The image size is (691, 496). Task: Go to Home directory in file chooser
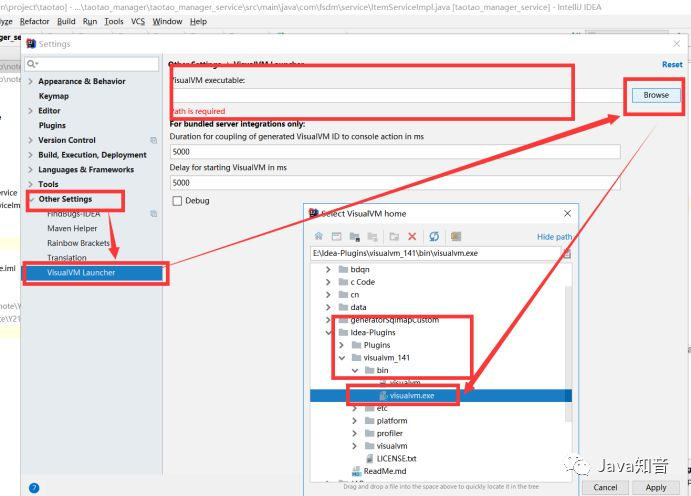tap(319, 237)
